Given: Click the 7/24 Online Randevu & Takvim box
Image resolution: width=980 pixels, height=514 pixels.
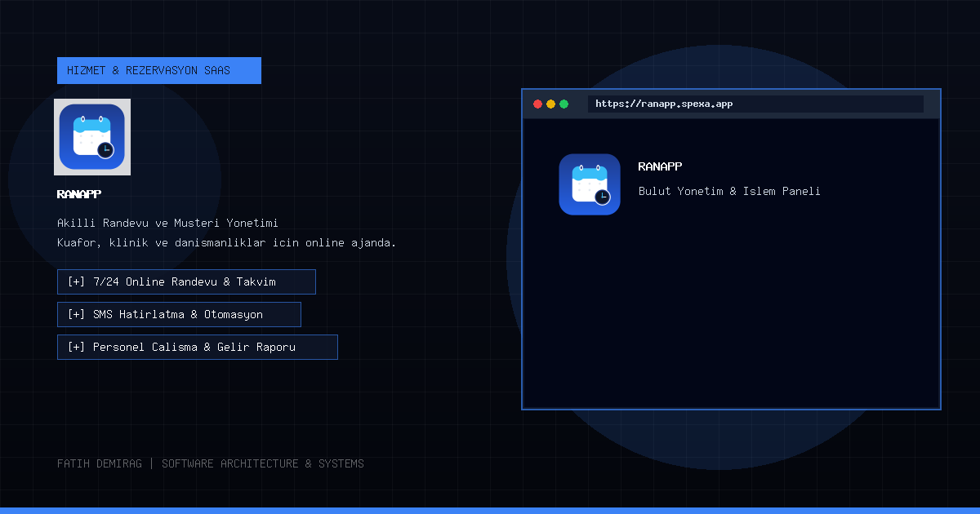Looking at the screenshot, I should tap(186, 281).
